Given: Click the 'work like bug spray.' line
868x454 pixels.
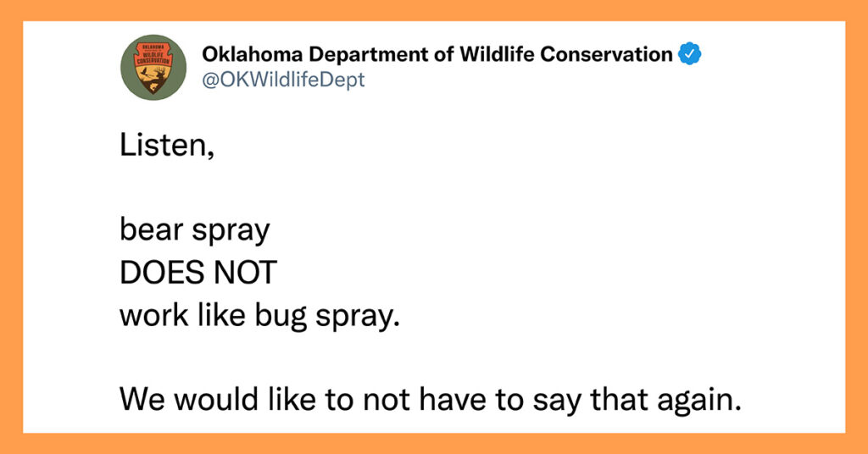Looking at the screenshot, I should (259, 316).
